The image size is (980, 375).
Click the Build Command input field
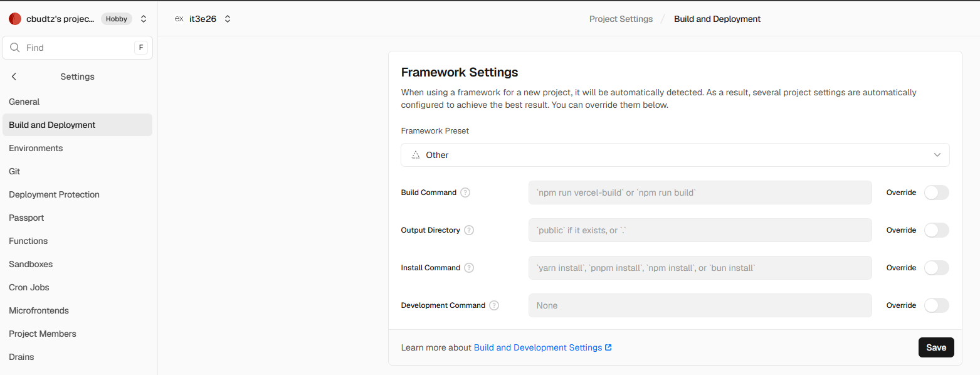click(x=700, y=193)
